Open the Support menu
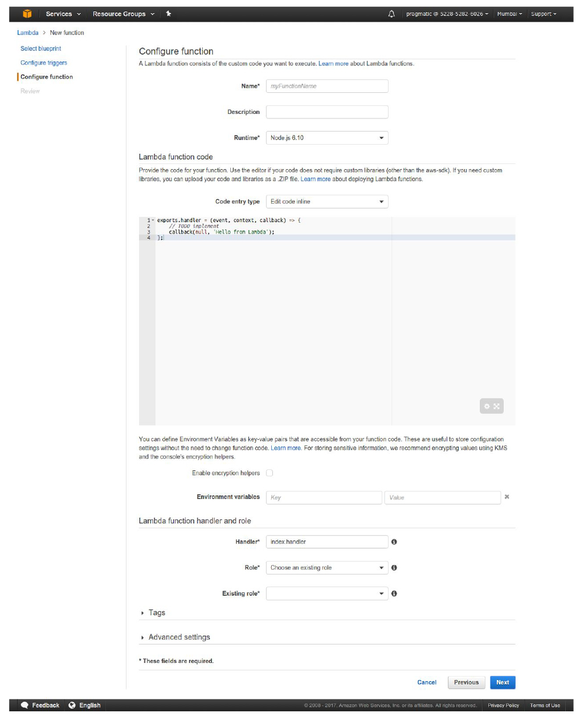The height and width of the screenshot is (721, 588). 544,14
